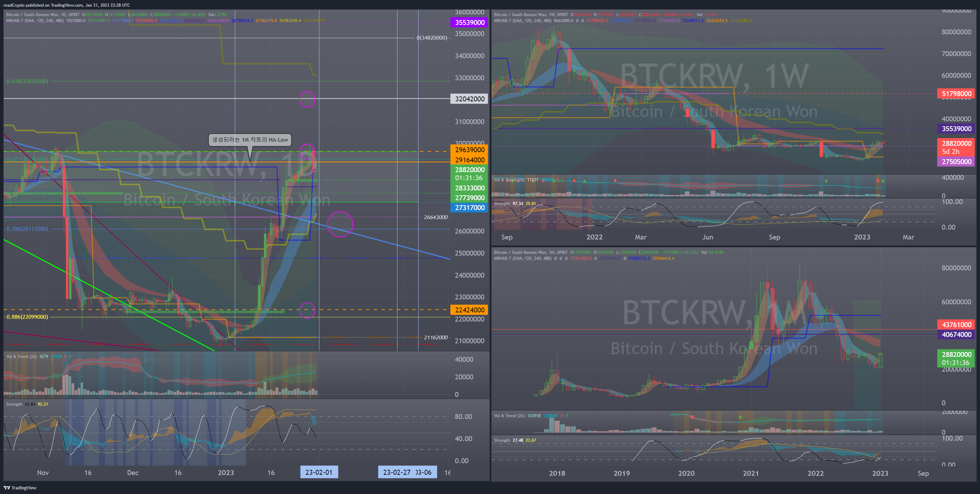Click the Jun label on weekly time axis
This screenshot has height=494, width=980.
coord(708,237)
